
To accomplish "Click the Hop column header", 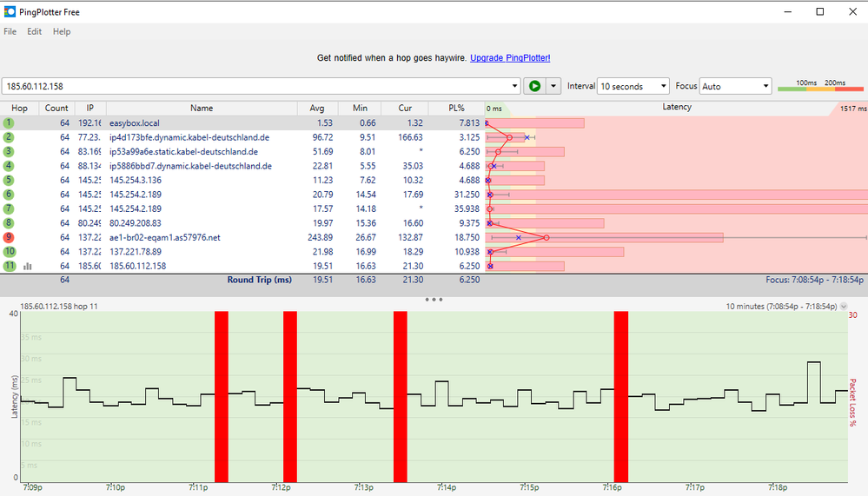I will coord(19,108).
